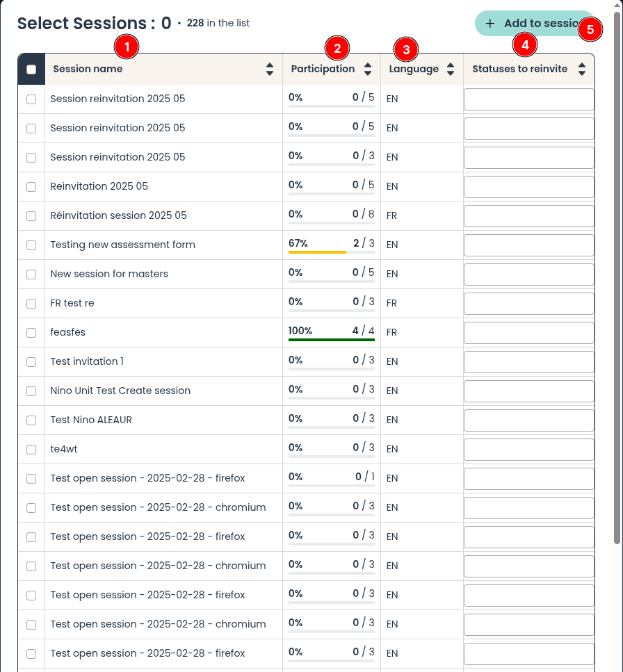Sort by Language using its arrows icon
Image resolution: width=623 pixels, height=672 pixels.
pos(451,69)
